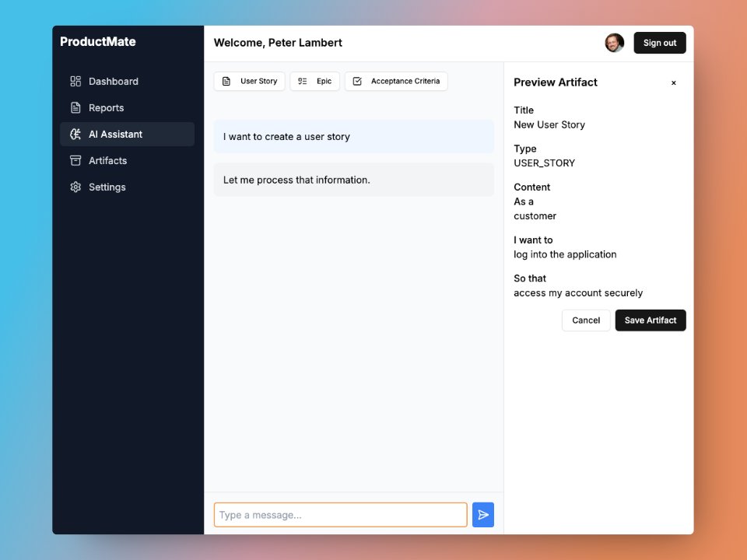The image size is (747, 560).
Task: Open the Artifacts archive icon
Action: 75,160
